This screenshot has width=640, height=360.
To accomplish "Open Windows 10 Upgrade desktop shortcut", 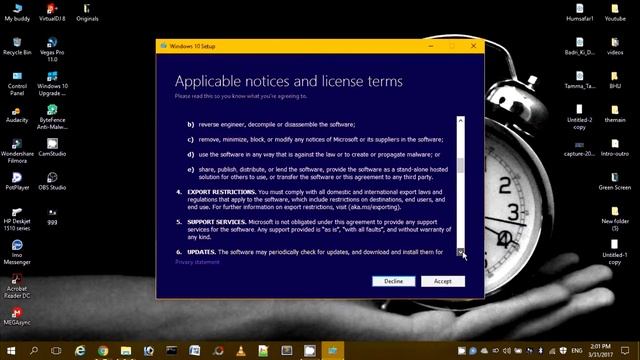I will point(52,83).
